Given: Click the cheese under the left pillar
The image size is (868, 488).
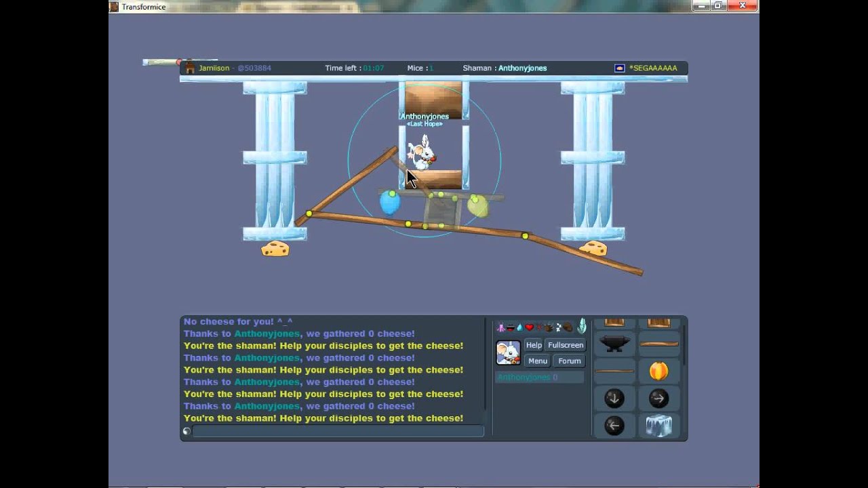Looking at the screenshot, I should (x=275, y=249).
